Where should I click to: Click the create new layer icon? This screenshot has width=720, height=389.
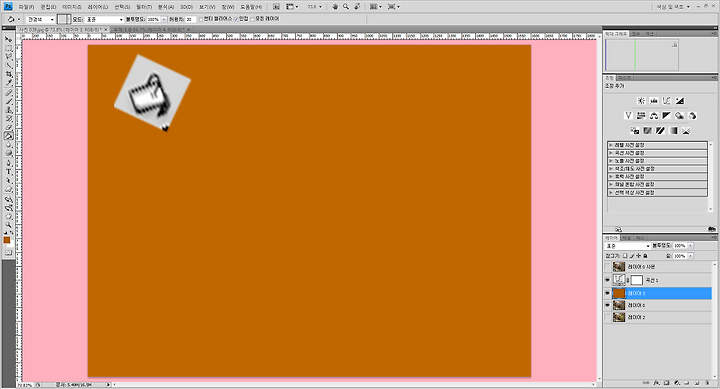[697, 383]
